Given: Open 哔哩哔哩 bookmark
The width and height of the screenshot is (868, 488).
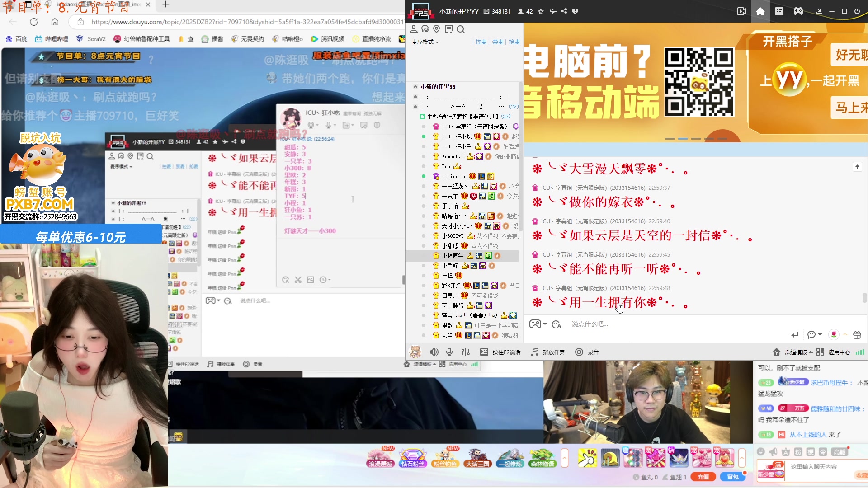Looking at the screenshot, I should click(52, 39).
